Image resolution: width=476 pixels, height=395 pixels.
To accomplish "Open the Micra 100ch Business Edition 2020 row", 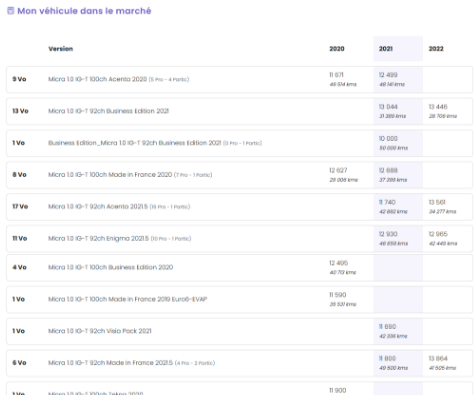I will [239, 268].
